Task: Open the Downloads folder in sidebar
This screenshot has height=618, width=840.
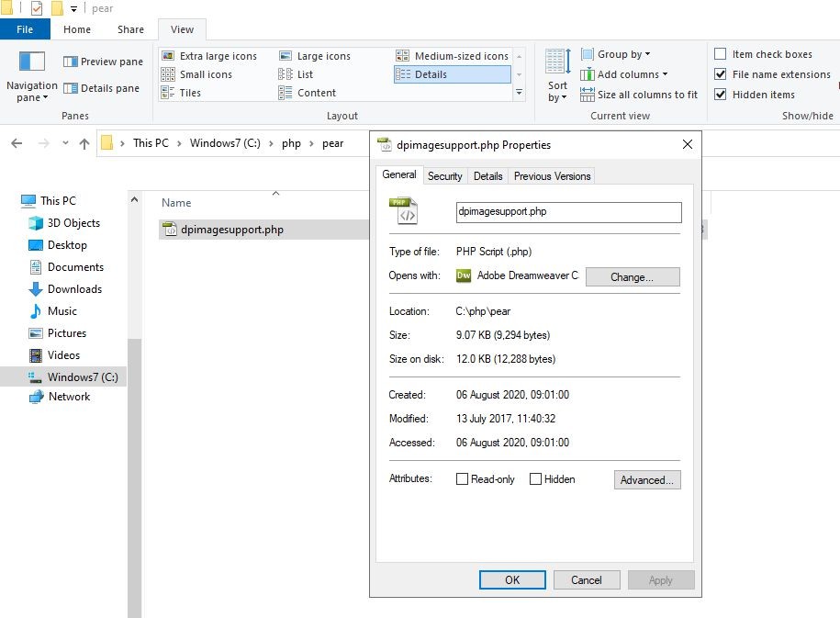Action: point(73,289)
